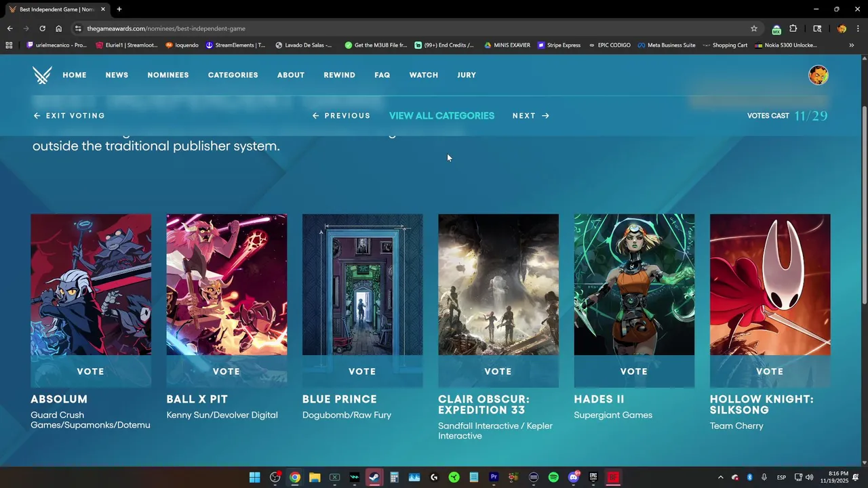
Task: Open the Windows Start menu
Action: pos(254,477)
